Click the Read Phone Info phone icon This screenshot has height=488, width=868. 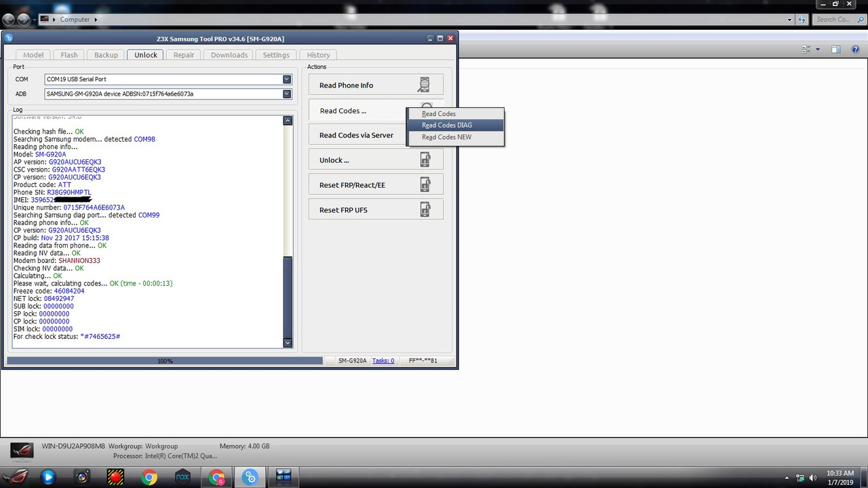tap(425, 85)
